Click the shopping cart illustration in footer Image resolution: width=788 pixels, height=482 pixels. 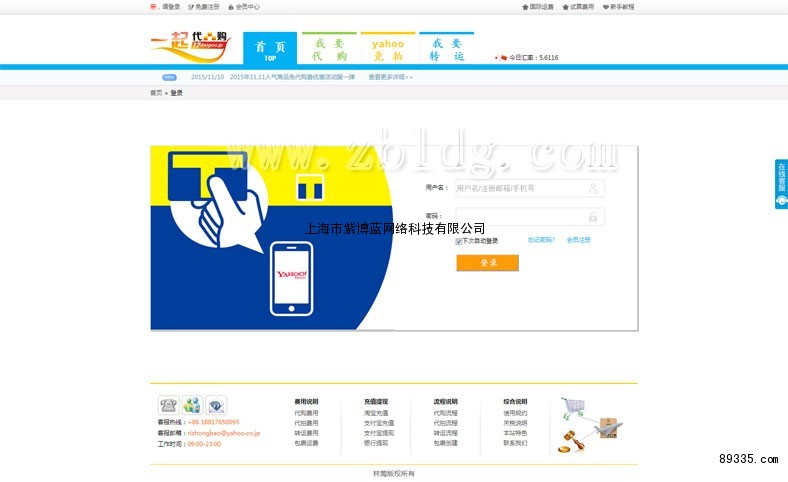point(572,407)
